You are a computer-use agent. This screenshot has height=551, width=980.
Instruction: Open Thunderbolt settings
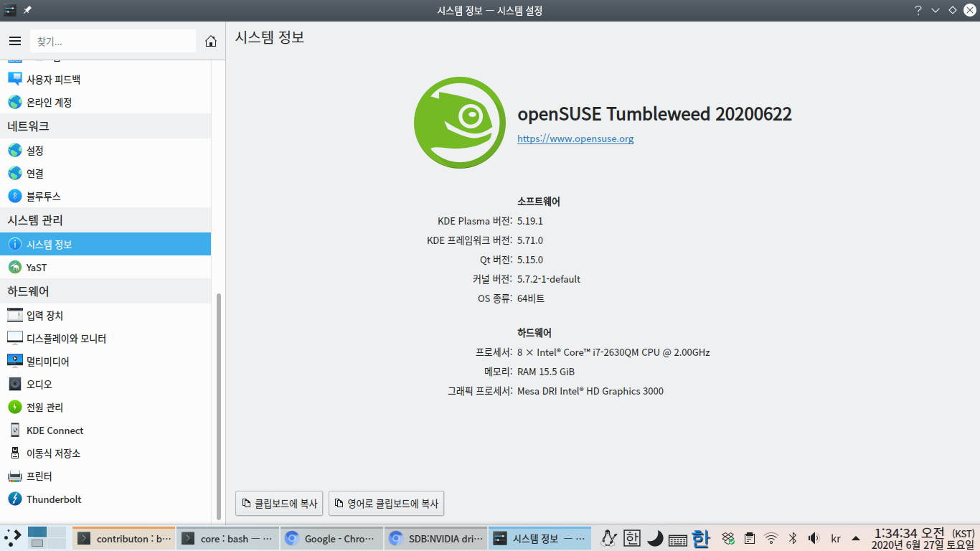[105, 499]
